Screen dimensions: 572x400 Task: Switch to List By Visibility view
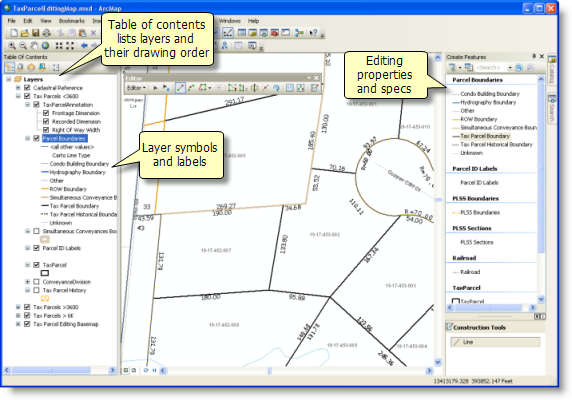[x=31, y=67]
